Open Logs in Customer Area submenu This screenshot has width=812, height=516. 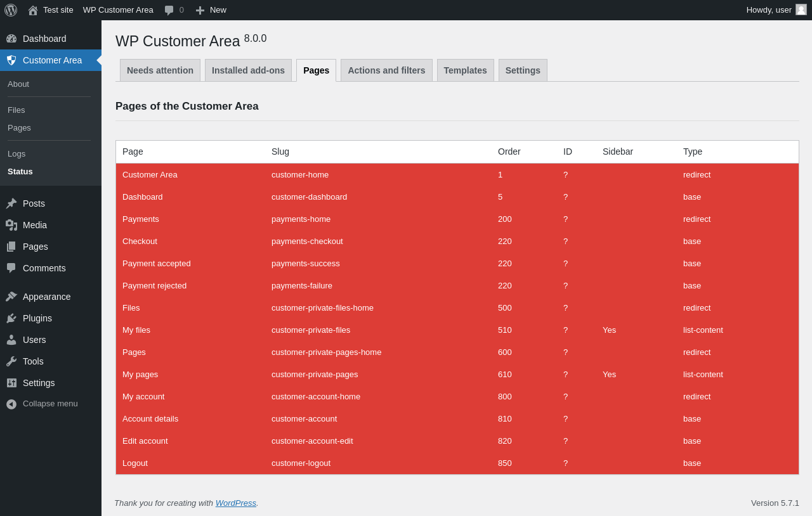(x=16, y=153)
